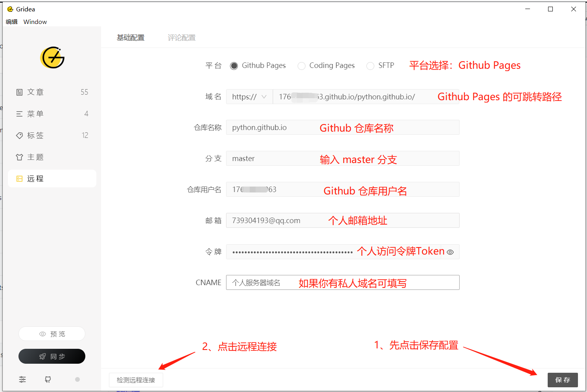Open the GitHub icon at bottom left
The width and height of the screenshot is (587, 392).
coord(48,379)
